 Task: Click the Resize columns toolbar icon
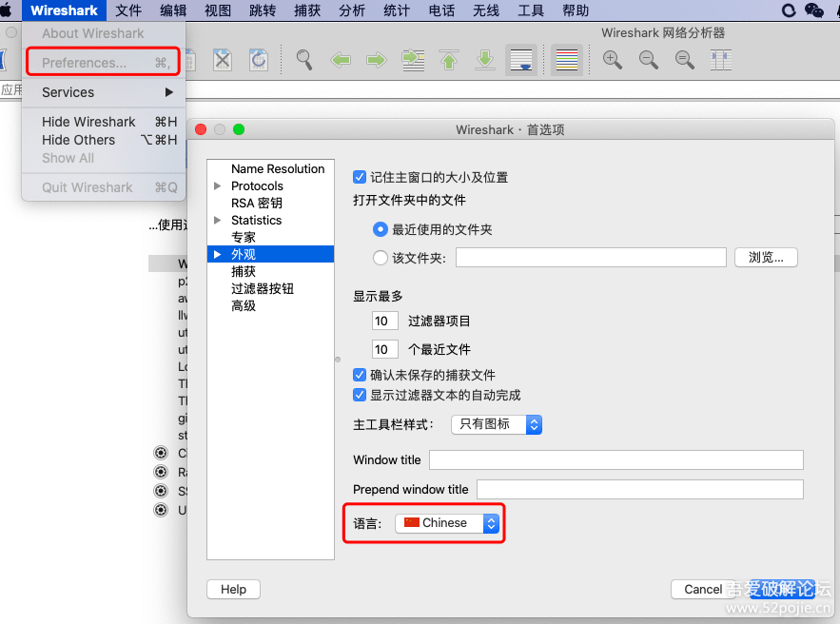pyautogui.click(x=721, y=60)
